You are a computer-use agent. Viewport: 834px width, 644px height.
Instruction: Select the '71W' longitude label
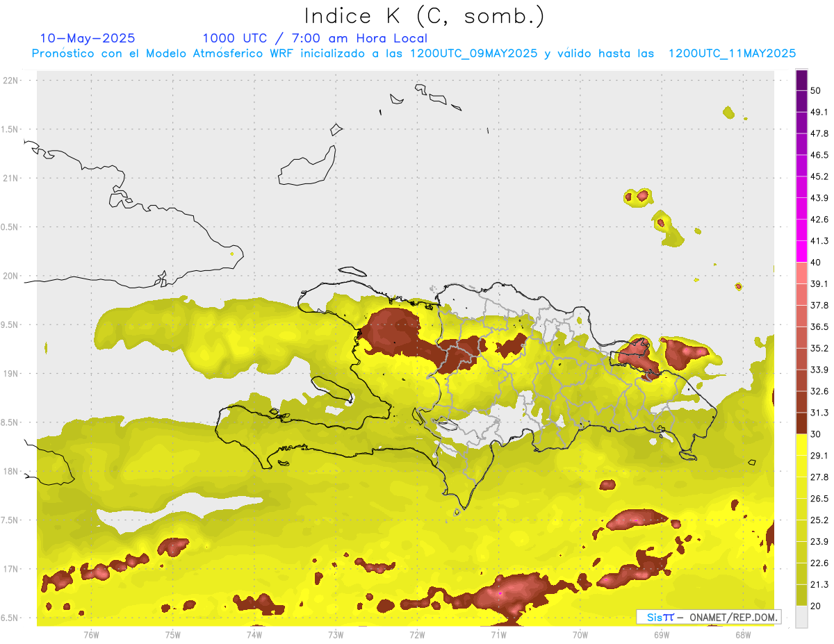498,634
